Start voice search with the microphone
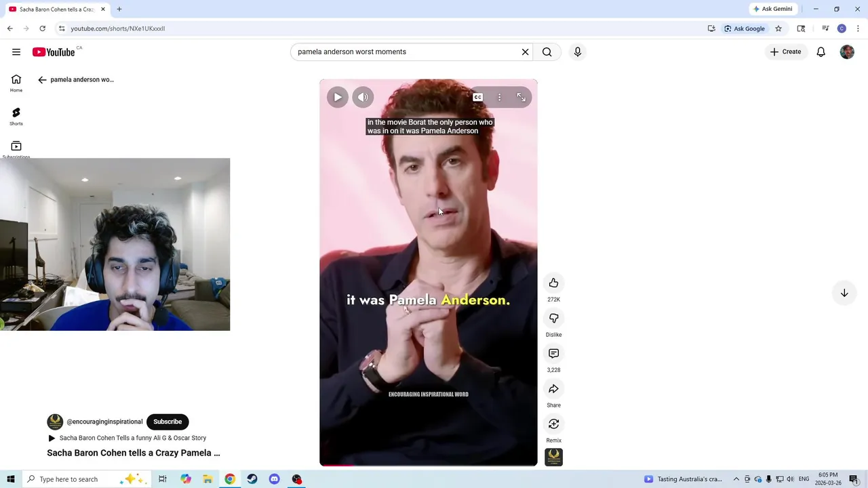The image size is (868, 488). 577,52
